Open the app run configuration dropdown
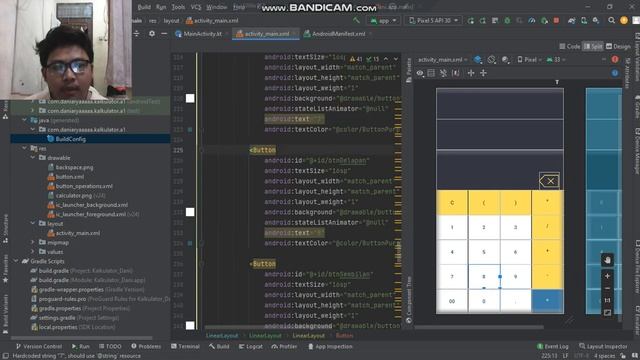 383,20
